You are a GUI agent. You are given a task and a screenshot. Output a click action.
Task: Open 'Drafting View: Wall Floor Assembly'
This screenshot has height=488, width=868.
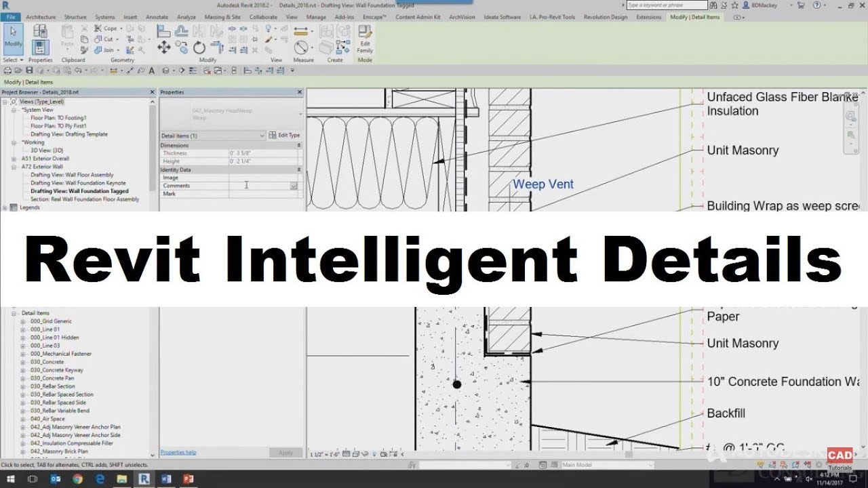pyautogui.click(x=72, y=175)
